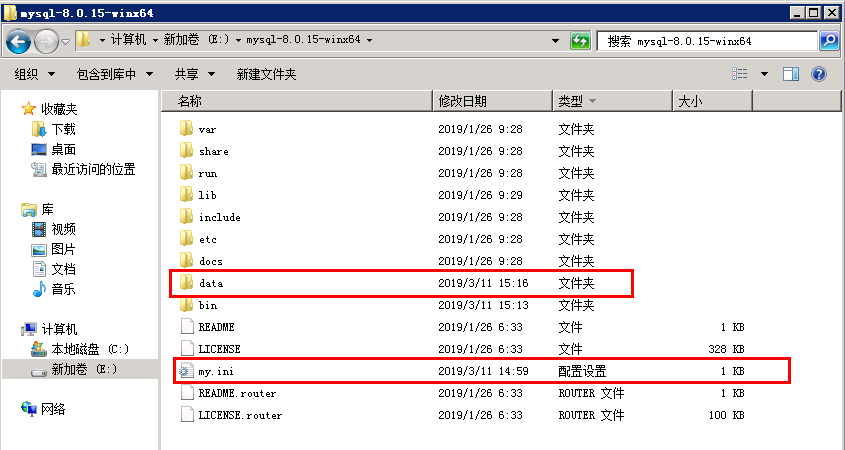Image resolution: width=845 pixels, height=450 pixels.
Task: Select 收藏夹 in the navigation pane
Action: click(x=59, y=109)
